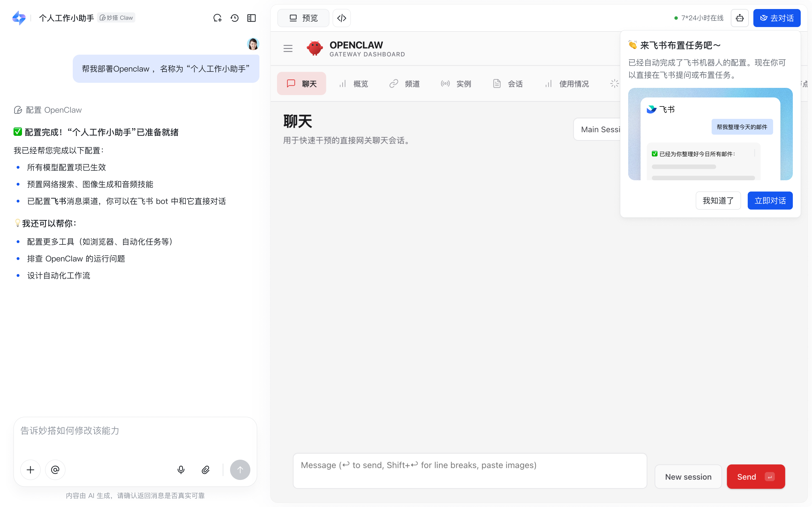Open the hamburger menu in OpenClaw dashboard
Viewport: 812px width, 507px height.
[x=288, y=49]
